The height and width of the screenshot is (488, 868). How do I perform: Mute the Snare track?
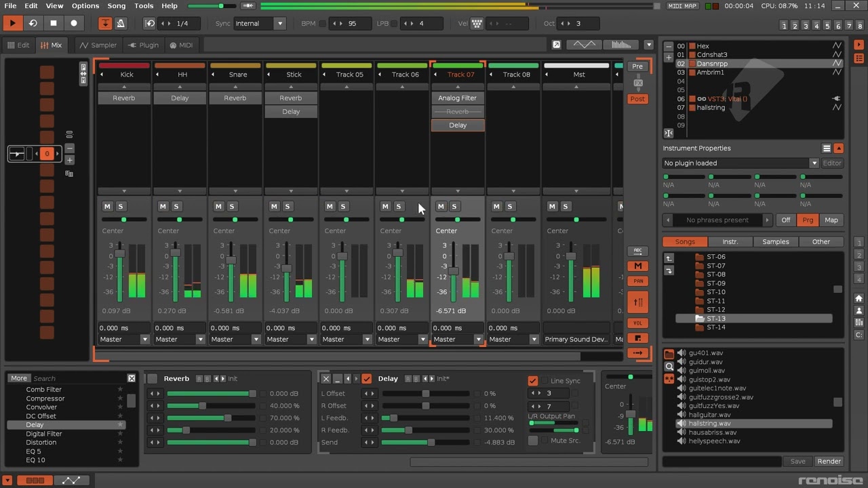pyautogui.click(x=218, y=206)
